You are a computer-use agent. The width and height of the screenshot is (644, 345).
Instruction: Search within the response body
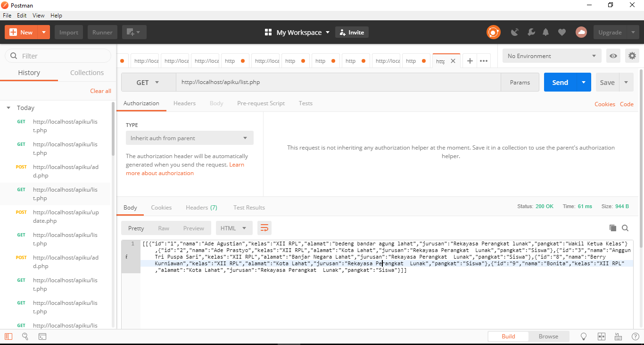coord(625,228)
